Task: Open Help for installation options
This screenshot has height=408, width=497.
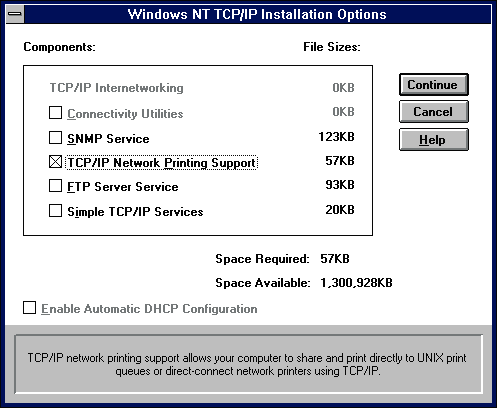Action: click(434, 140)
